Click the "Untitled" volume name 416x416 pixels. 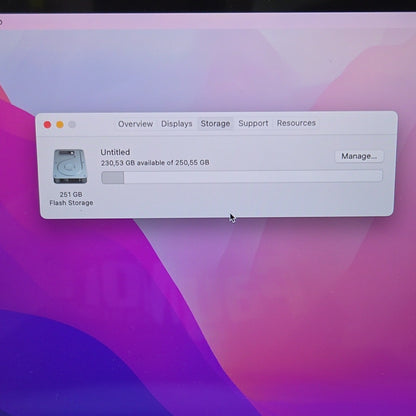115,152
